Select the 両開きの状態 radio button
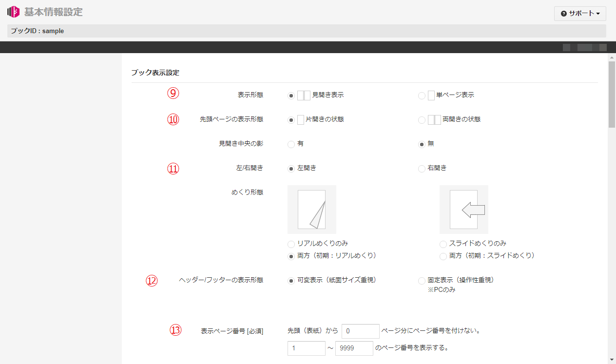Image resolution: width=616 pixels, height=364 pixels. click(422, 119)
